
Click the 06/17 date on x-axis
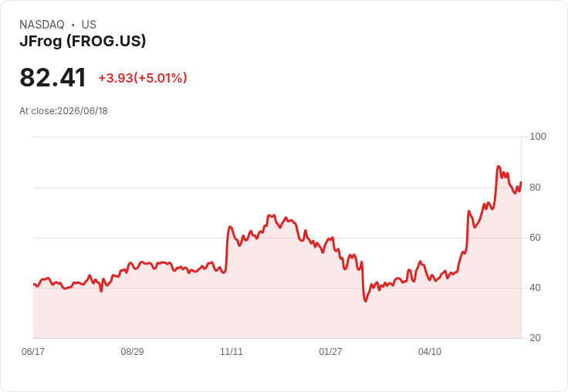pyautogui.click(x=33, y=351)
